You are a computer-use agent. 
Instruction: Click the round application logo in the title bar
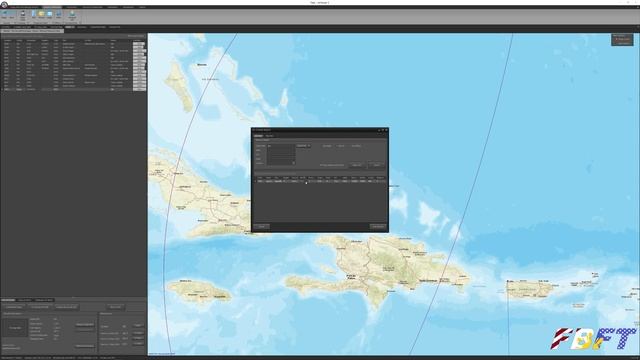[x=4, y=4]
